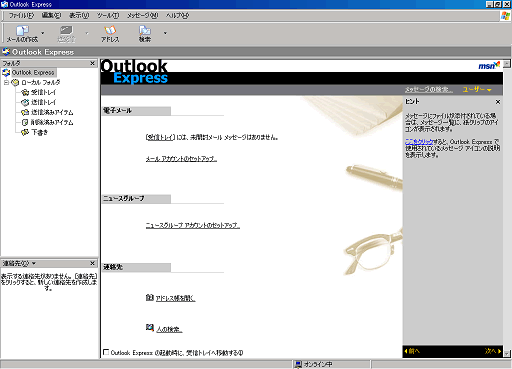Select the Drafts folder icon
Image resolution: width=512 pixels, height=369 pixels.
click(x=25, y=132)
